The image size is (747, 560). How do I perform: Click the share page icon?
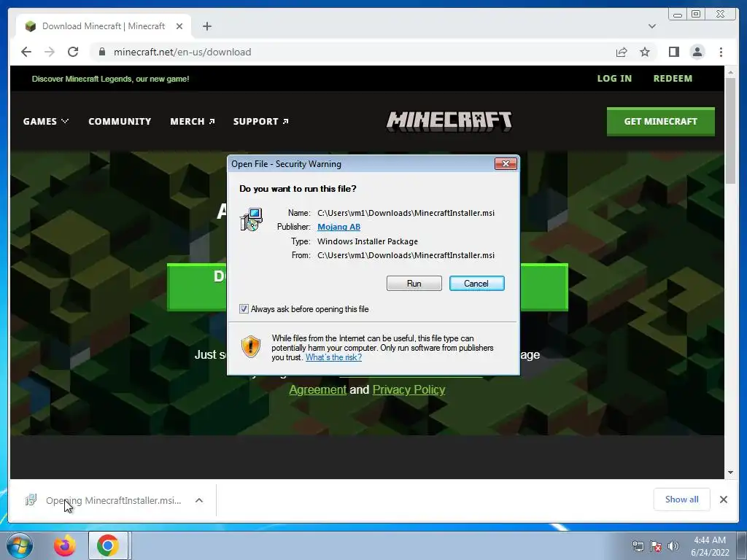622,52
